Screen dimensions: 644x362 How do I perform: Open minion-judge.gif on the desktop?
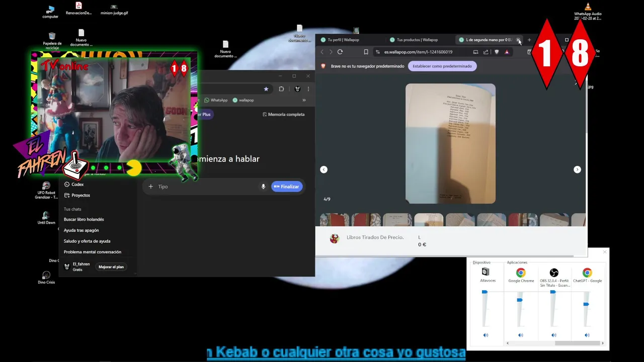[x=114, y=9]
